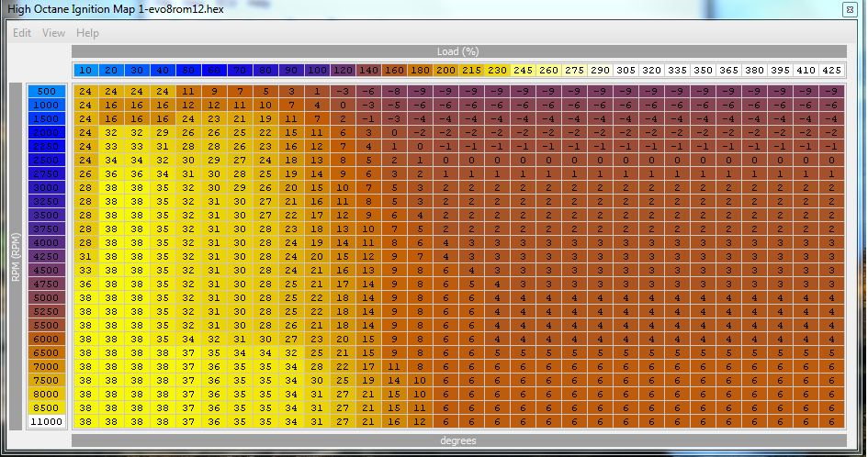Image resolution: width=868 pixels, height=457 pixels.
Task: Select the 3250 RPM row header
Action: [x=47, y=201]
